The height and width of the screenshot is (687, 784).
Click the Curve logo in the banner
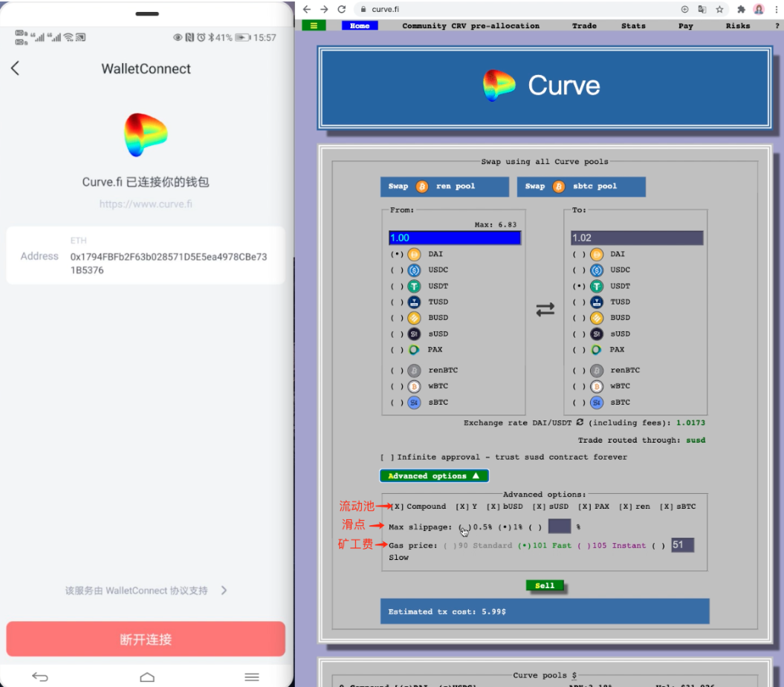(x=499, y=85)
